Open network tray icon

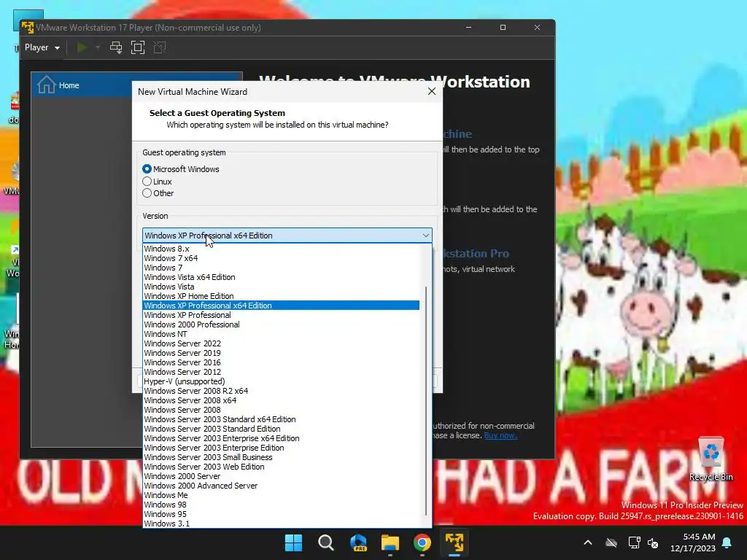pos(634,542)
